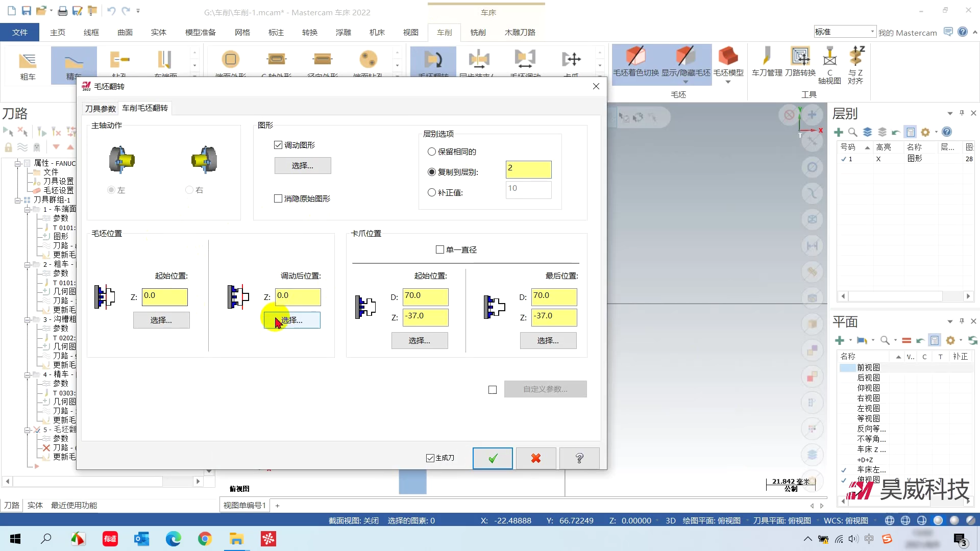Select the left spindle icon
This screenshot has height=551, width=980.
click(x=121, y=160)
